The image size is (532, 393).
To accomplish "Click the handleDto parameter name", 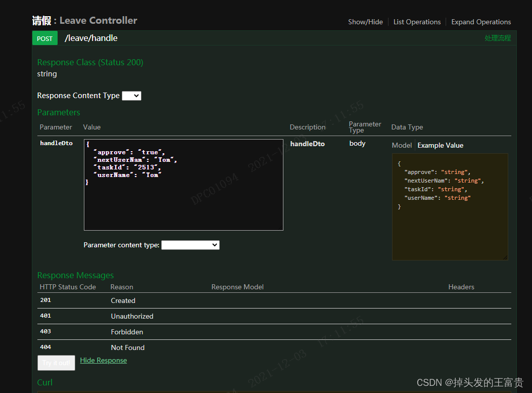I will [56, 143].
